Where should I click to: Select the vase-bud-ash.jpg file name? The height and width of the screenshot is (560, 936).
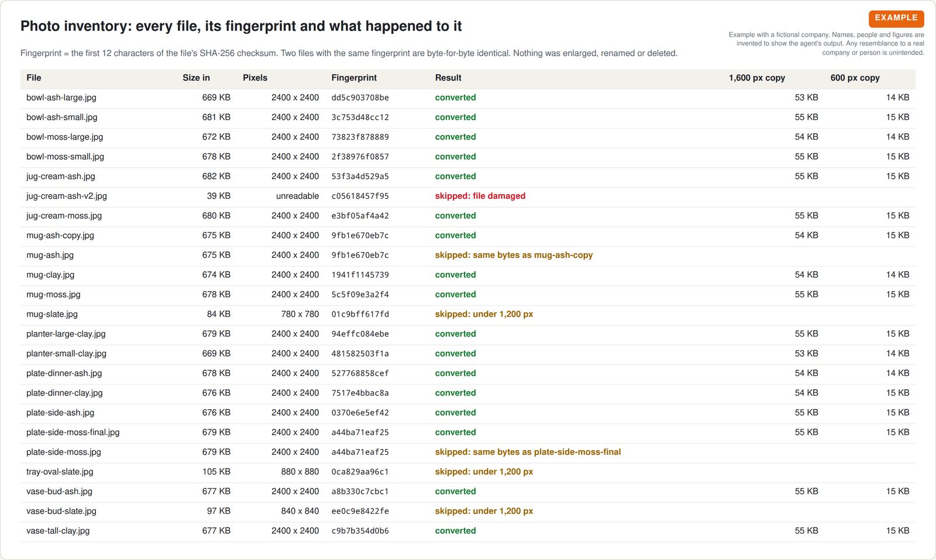pos(59,491)
